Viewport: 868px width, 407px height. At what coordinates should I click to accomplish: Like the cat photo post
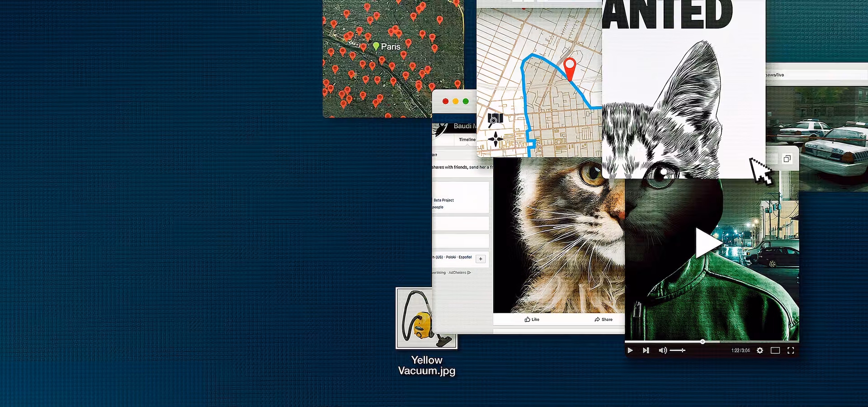(x=532, y=319)
